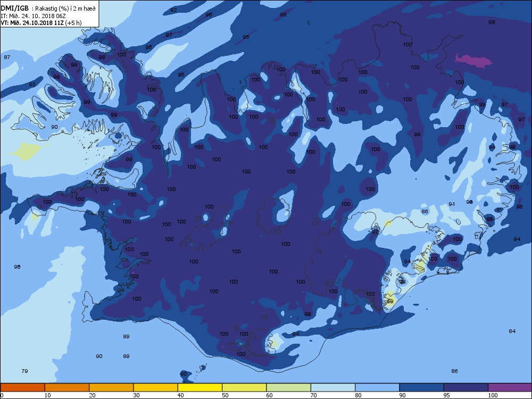This screenshot has width=532, height=399.
Task: Click the humidity value '84' on the map
Action: (x=512, y=331)
